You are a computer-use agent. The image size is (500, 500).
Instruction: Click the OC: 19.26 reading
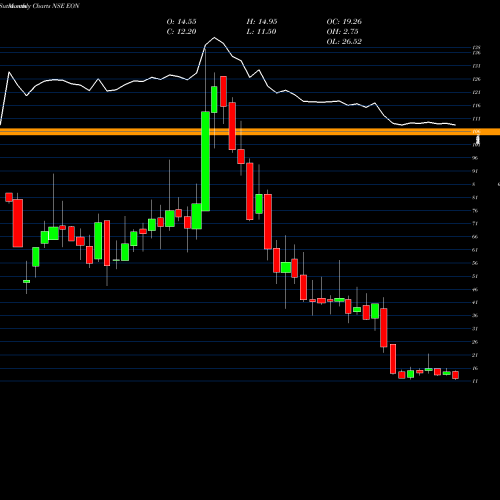(x=344, y=22)
